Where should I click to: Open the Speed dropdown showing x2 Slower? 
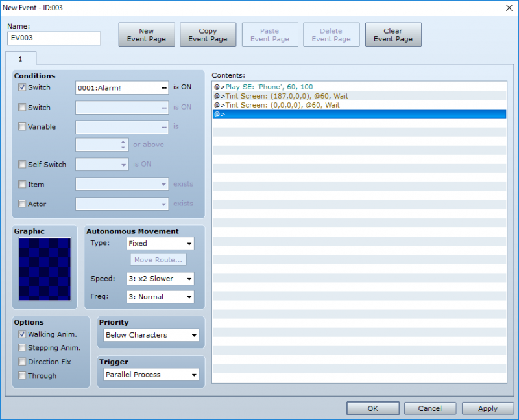pyautogui.click(x=160, y=279)
